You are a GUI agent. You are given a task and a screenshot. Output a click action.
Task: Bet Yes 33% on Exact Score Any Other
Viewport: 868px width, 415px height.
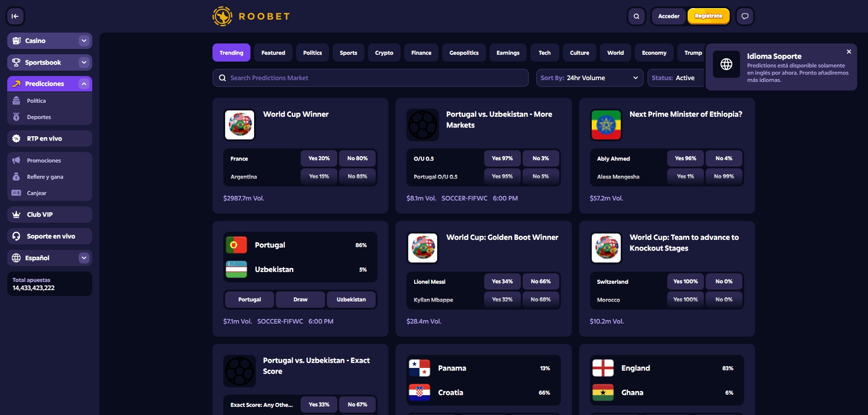(x=319, y=405)
